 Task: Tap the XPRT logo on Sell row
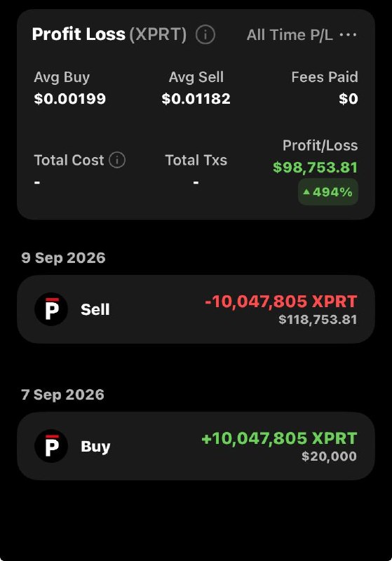coord(51,309)
